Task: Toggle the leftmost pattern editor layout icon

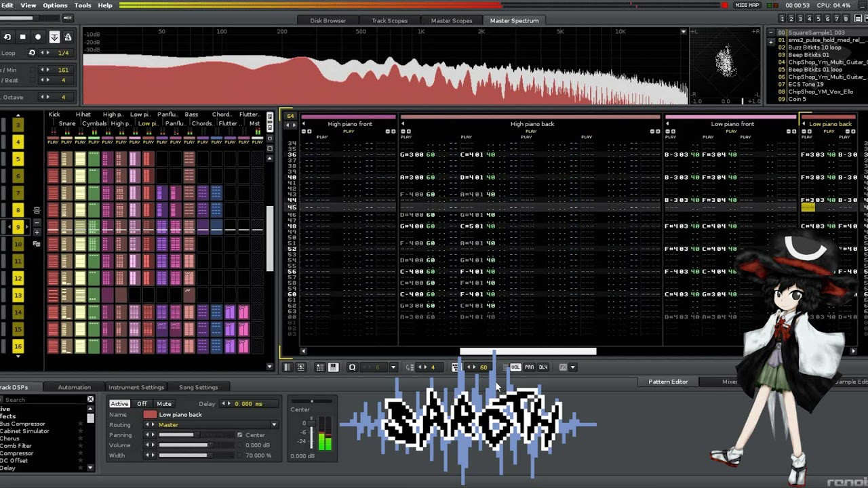Action: click(x=287, y=367)
